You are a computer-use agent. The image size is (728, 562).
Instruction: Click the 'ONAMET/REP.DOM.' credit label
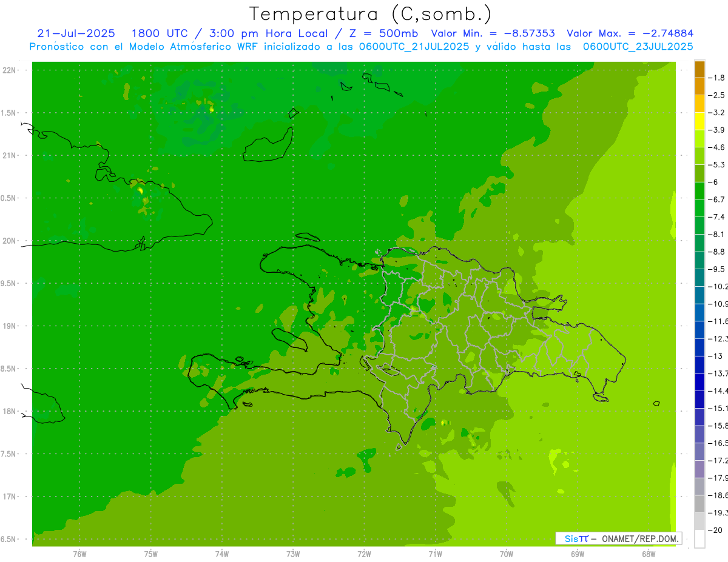(x=639, y=538)
